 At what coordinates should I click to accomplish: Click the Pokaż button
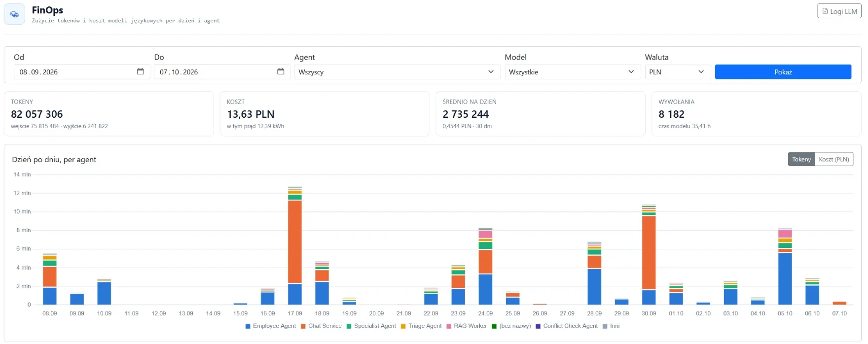click(783, 72)
